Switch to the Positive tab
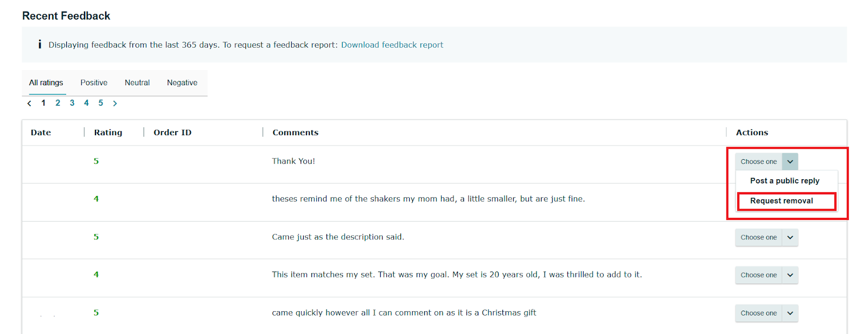868x334 pixels. (x=94, y=83)
